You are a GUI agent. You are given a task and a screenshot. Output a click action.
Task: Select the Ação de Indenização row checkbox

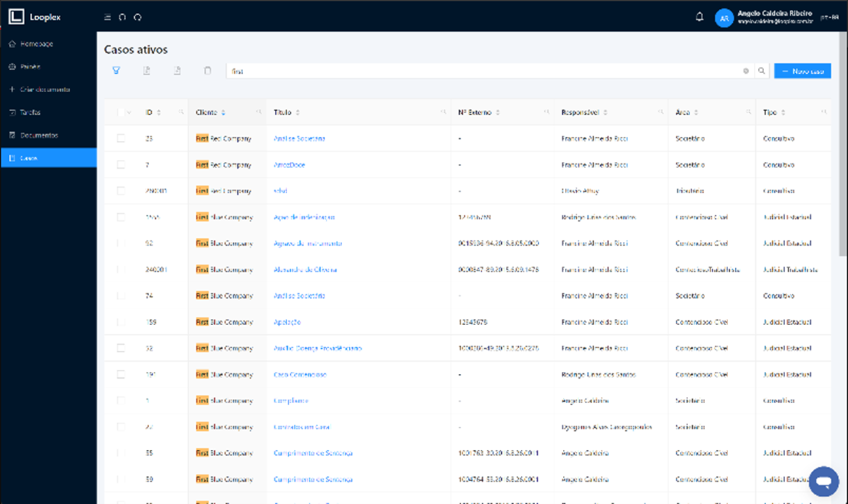121,217
